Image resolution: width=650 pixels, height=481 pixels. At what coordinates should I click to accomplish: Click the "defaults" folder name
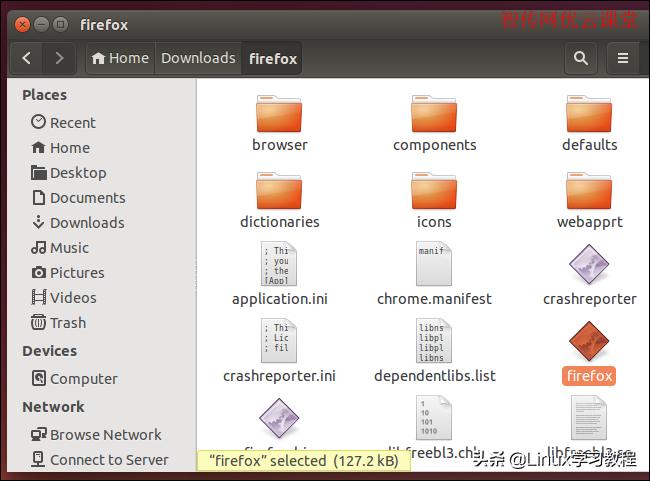(589, 145)
